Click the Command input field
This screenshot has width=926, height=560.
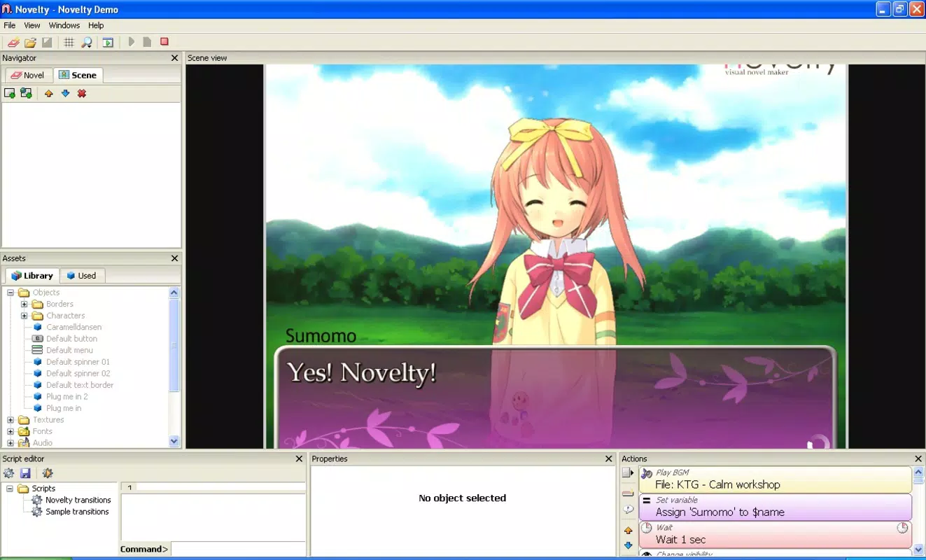pyautogui.click(x=238, y=549)
